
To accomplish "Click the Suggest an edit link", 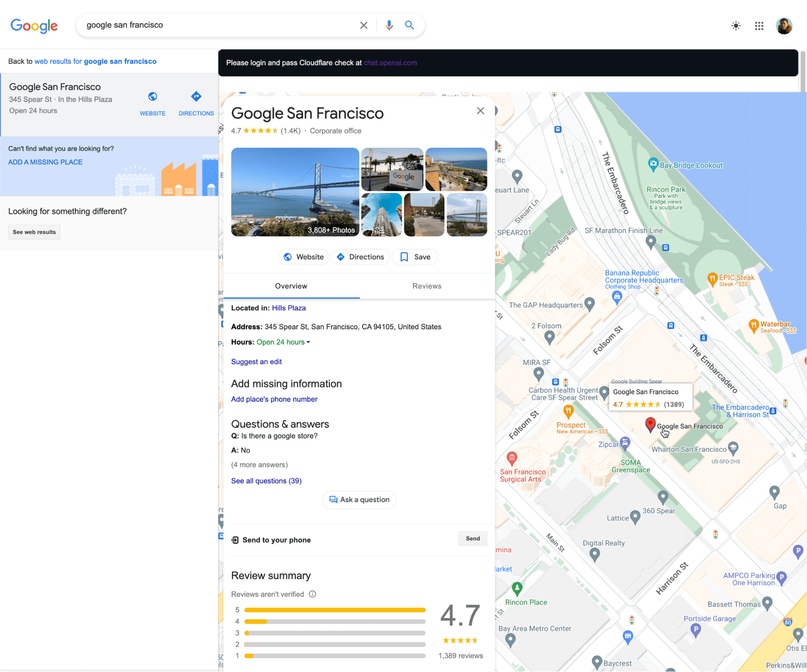I will [x=256, y=362].
